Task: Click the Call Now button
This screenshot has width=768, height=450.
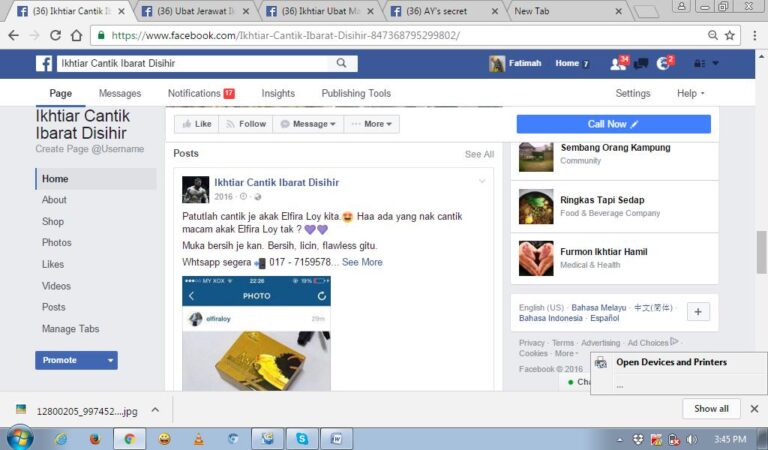Action: pyautogui.click(x=613, y=124)
